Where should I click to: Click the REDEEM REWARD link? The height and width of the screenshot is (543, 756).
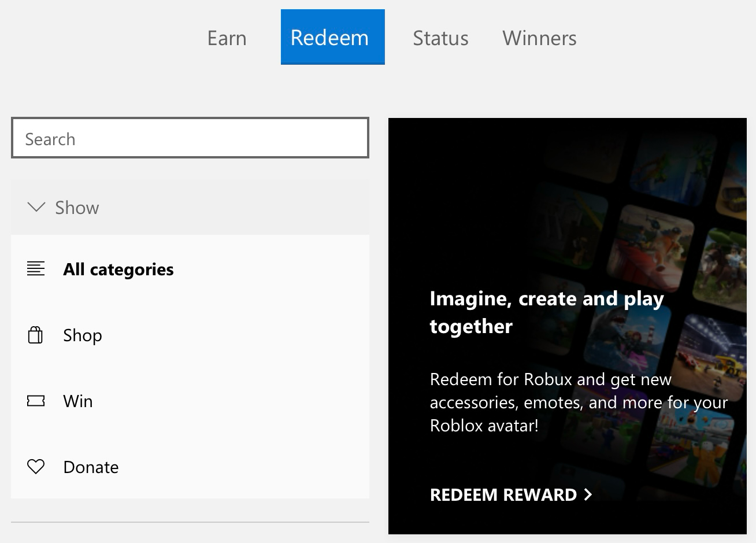pos(503,495)
